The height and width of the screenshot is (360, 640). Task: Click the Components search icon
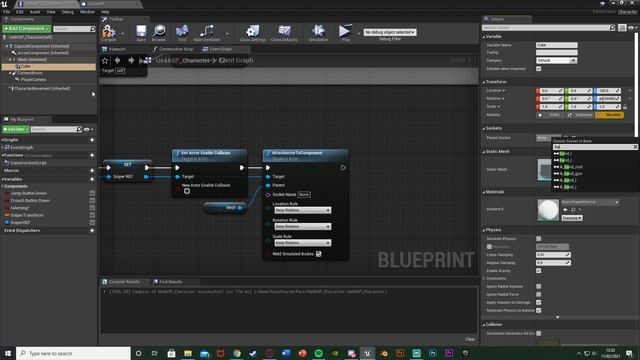(x=92, y=29)
